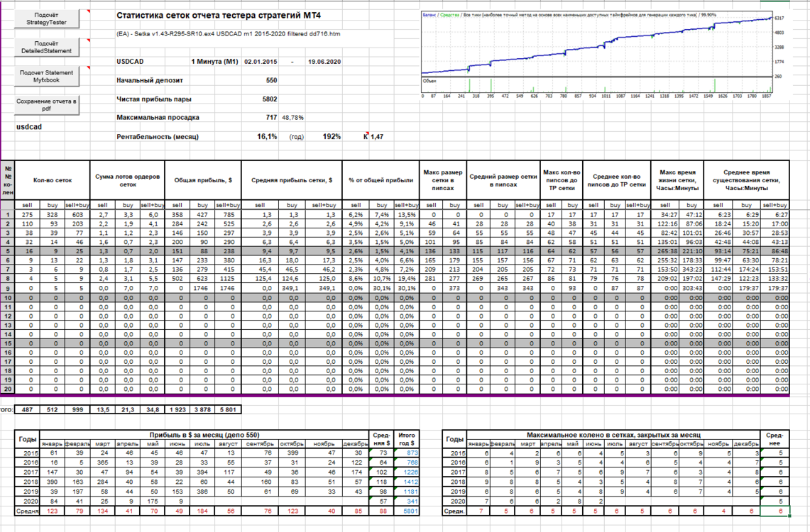The height and width of the screenshot is (532, 810).
Task: Select the Кол-во сеток column header
Action: 52,180
